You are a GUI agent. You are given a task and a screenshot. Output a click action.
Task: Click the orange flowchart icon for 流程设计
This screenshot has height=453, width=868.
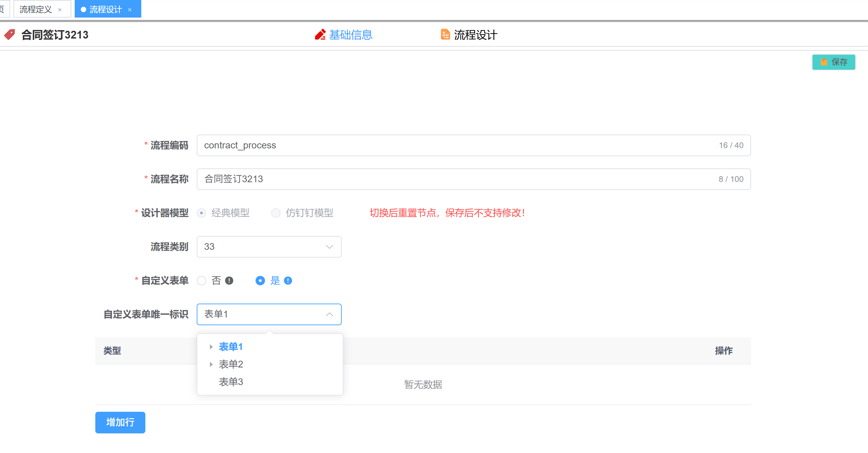coord(445,34)
